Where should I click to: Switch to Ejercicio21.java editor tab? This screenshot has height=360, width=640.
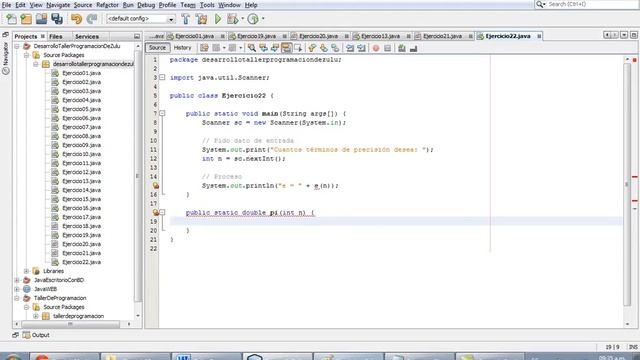click(442, 36)
